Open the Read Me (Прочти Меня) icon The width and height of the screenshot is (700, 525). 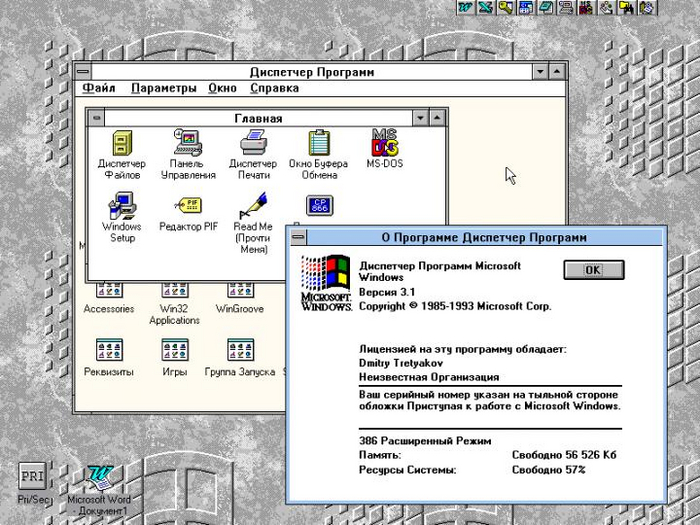[x=253, y=205]
